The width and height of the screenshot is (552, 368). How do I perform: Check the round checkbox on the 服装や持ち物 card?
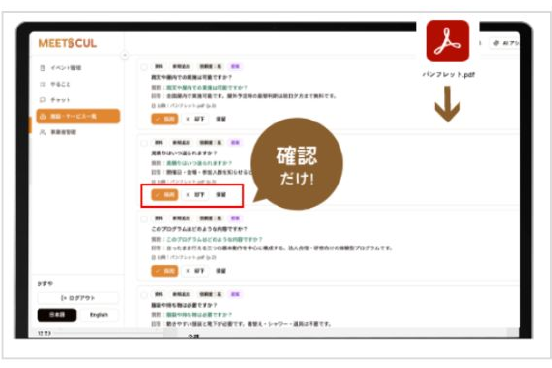point(144,294)
